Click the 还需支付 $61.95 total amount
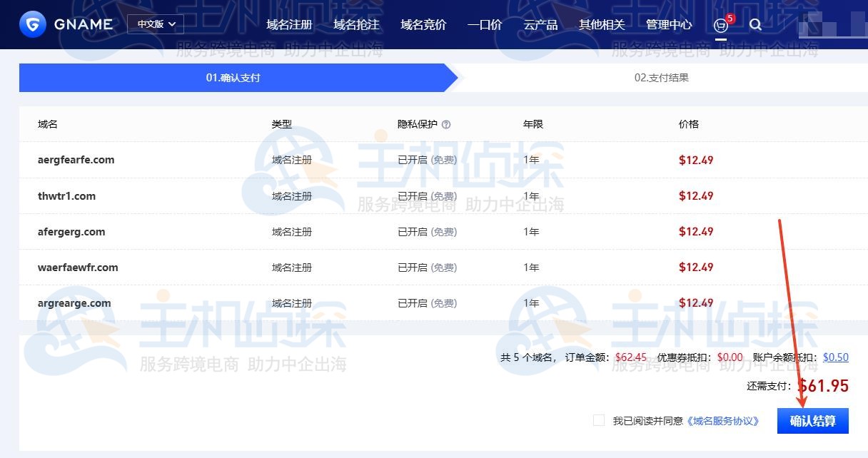Image resolution: width=868 pixels, height=458 pixels. [824, 386]
